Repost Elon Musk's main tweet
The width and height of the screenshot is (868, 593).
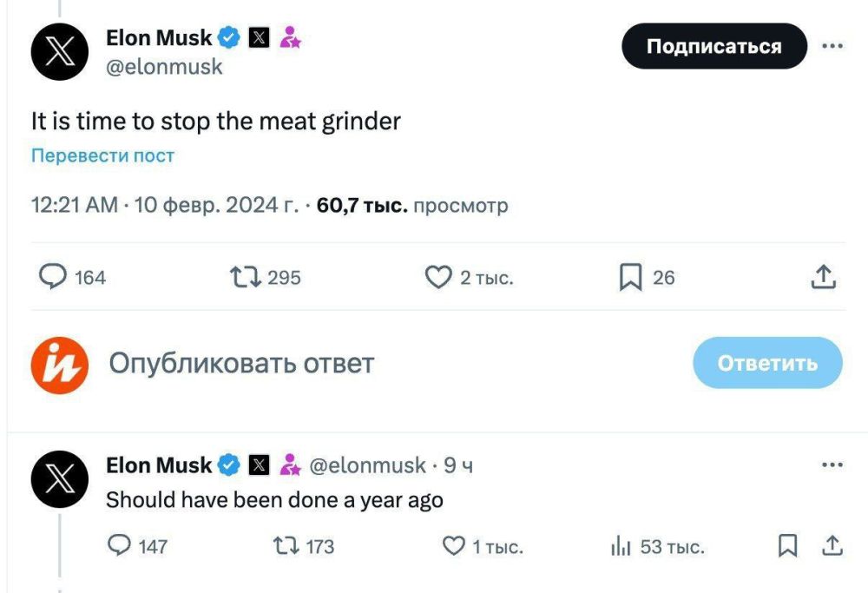coord(246,278)
